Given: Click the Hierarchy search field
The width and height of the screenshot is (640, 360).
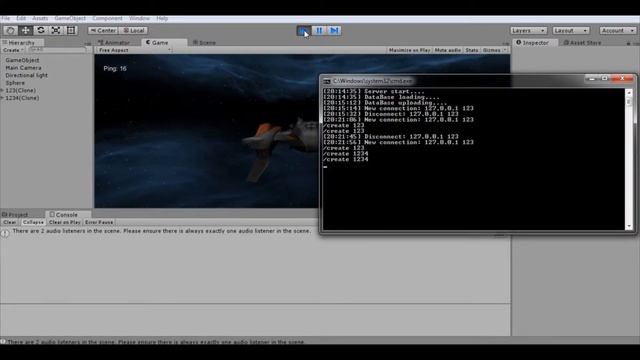Looking at the screenshot, I should click(57, 50).
